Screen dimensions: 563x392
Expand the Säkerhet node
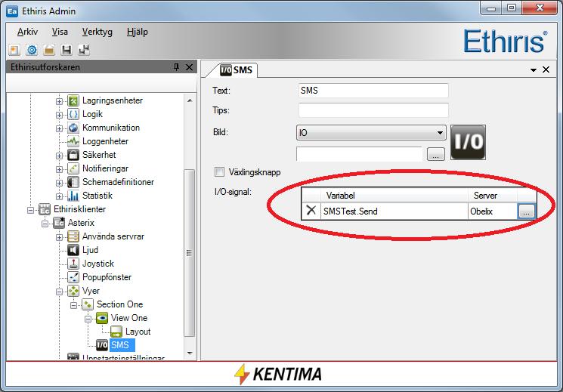pos(59,156)
